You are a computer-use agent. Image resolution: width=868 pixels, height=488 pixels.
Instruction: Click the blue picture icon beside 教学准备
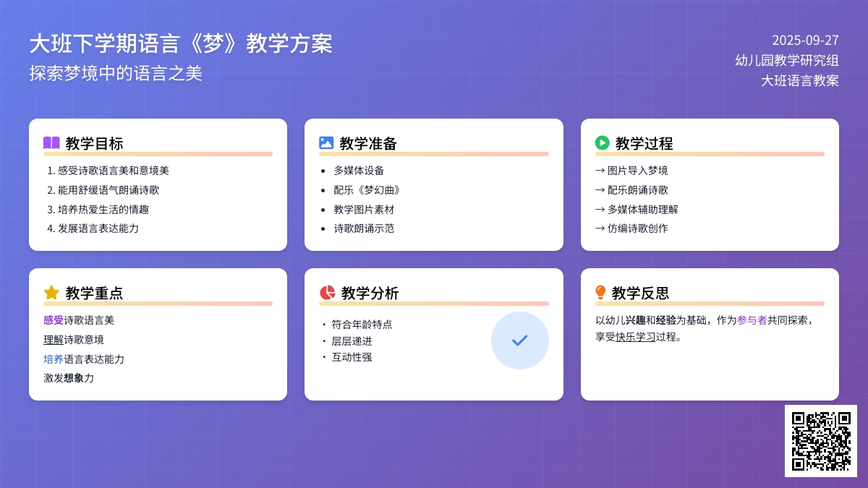click(x=326, y=143)
